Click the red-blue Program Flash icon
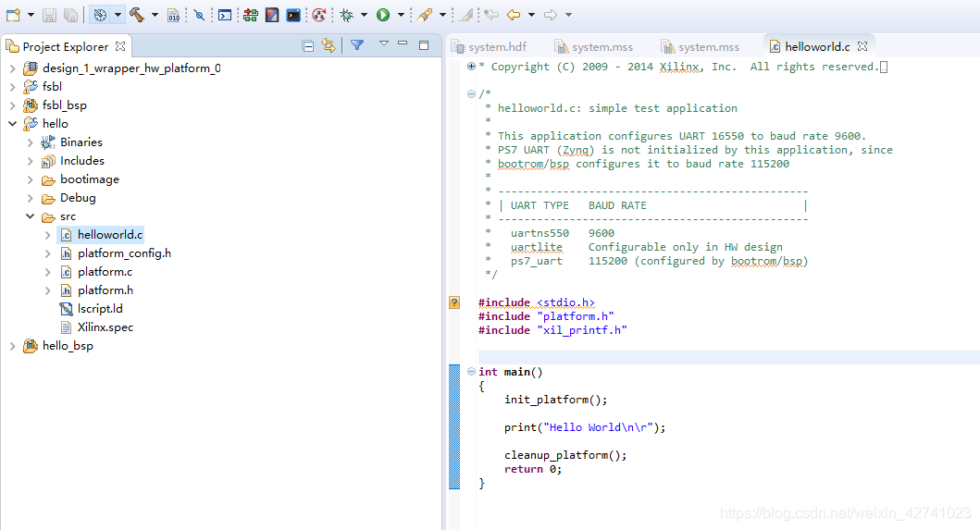The image size is (980, 530). coord(272,15)
